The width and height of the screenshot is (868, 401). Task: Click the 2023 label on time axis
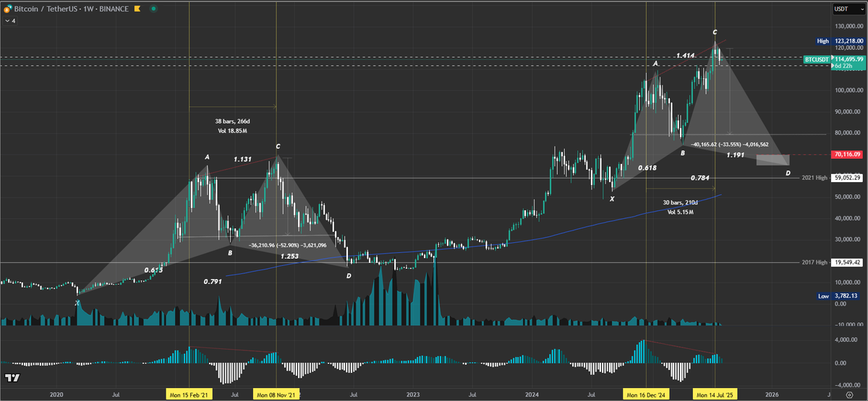(x=412, y=395)
